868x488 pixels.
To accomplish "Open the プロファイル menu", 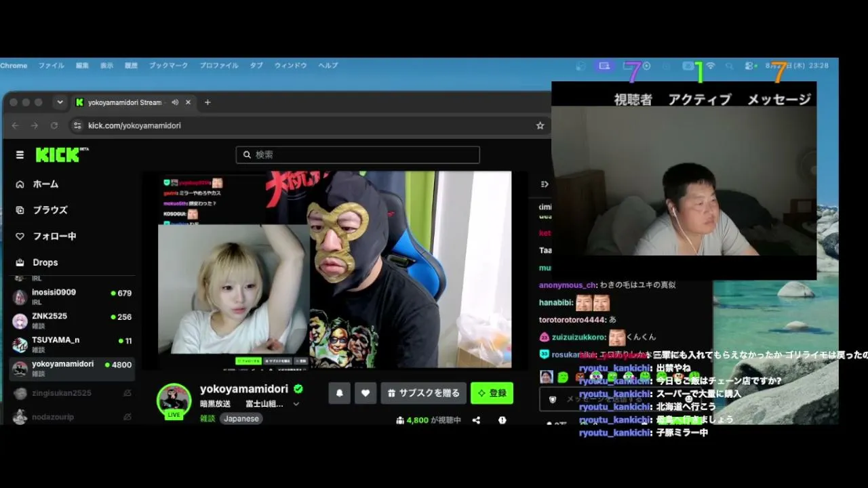I will click(x=218, y=66).
